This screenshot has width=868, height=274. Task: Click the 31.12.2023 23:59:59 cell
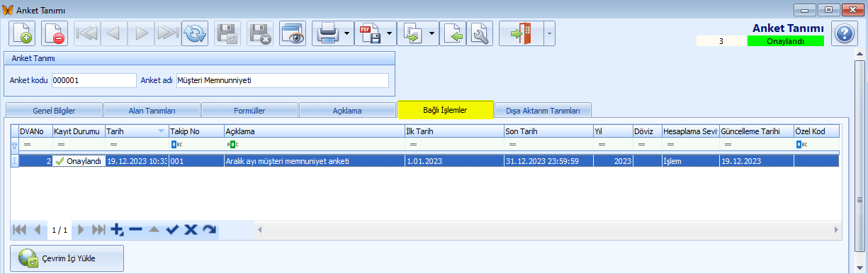[548, 161]
